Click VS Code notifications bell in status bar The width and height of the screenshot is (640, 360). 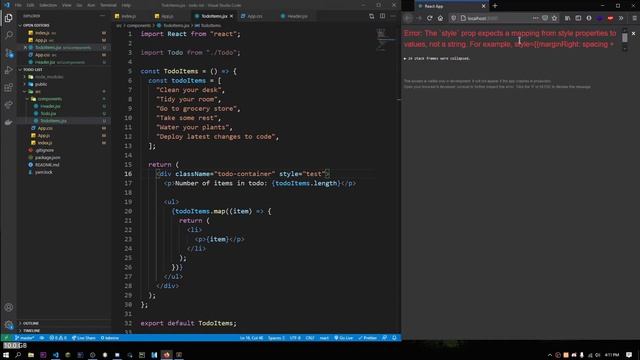(x=394, y=338)
